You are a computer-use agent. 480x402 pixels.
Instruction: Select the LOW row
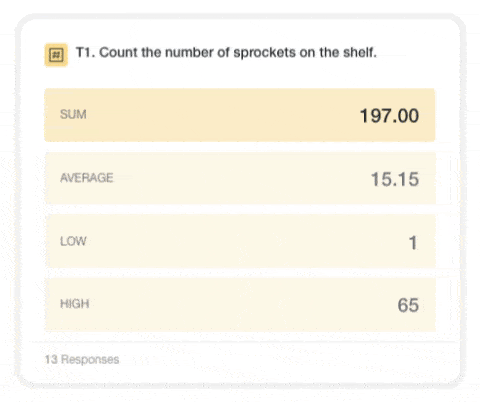click(x=240, y=241)
